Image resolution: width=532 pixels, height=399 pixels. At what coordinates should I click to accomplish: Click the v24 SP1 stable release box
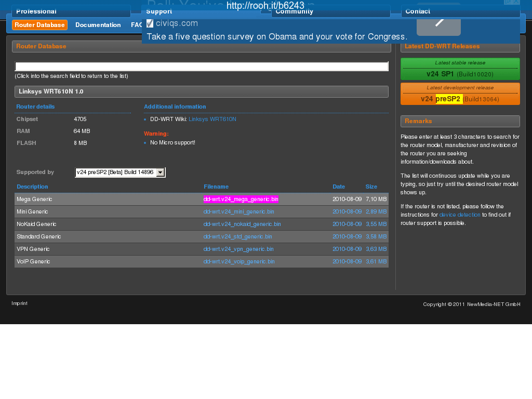[x=460, y=69]
